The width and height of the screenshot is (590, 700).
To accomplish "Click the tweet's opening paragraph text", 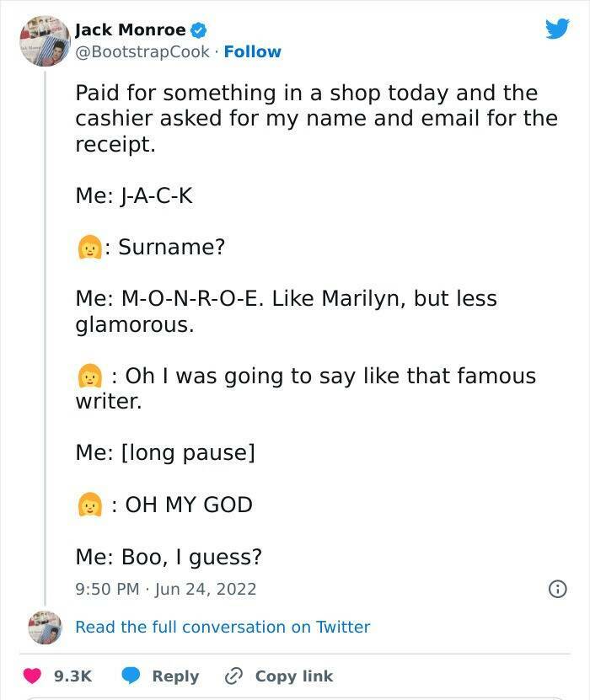I will coord(316,118).
